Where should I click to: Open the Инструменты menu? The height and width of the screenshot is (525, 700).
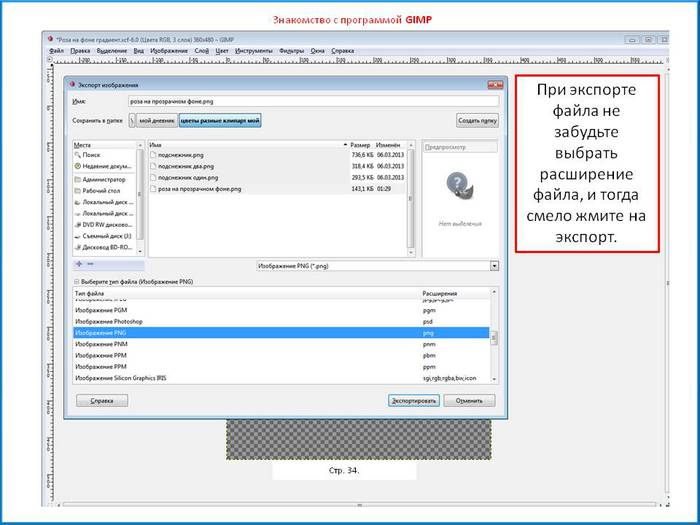[254, 51]
